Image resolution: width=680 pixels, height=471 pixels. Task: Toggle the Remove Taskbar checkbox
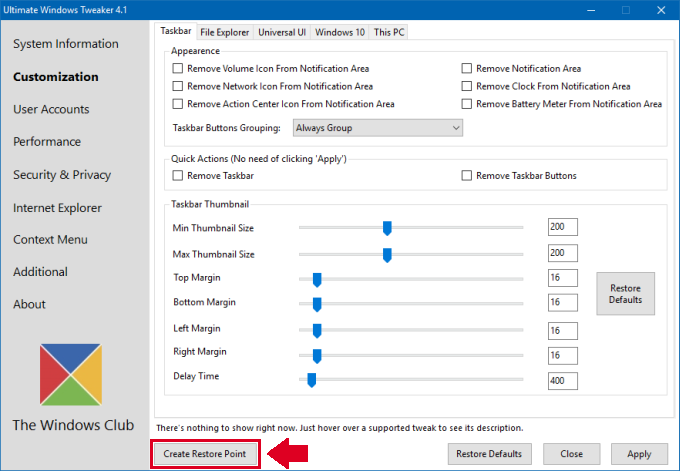click(179, 176)
